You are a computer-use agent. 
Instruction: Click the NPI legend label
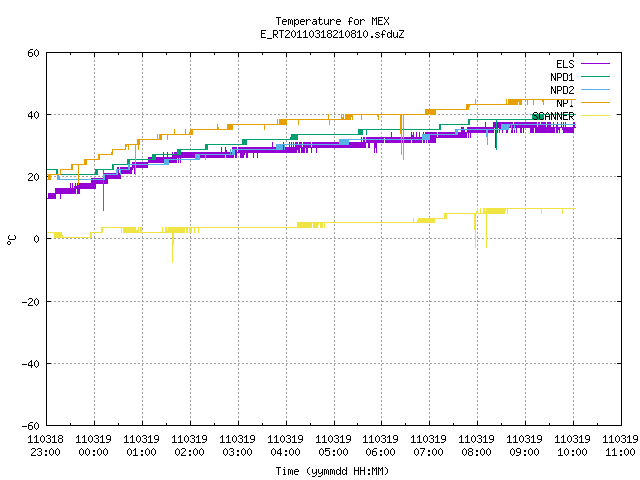[x=565, y=103]
